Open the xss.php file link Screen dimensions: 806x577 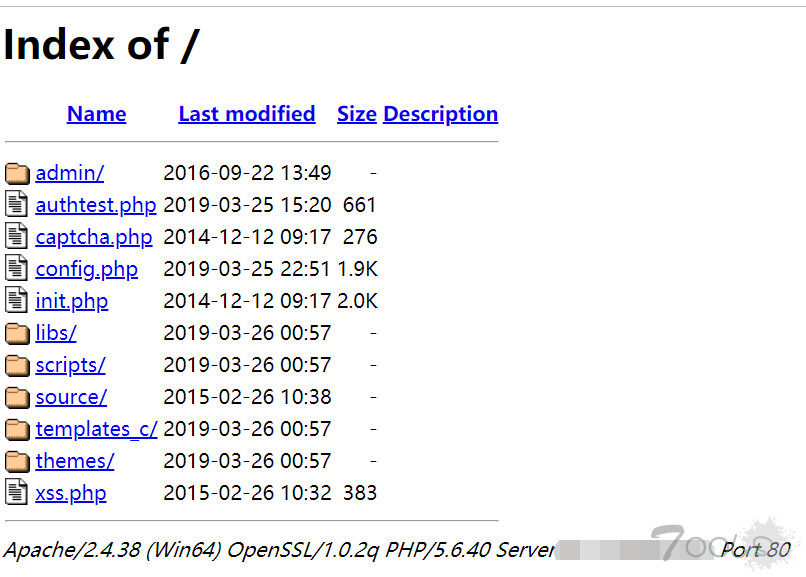coord(71,493)
